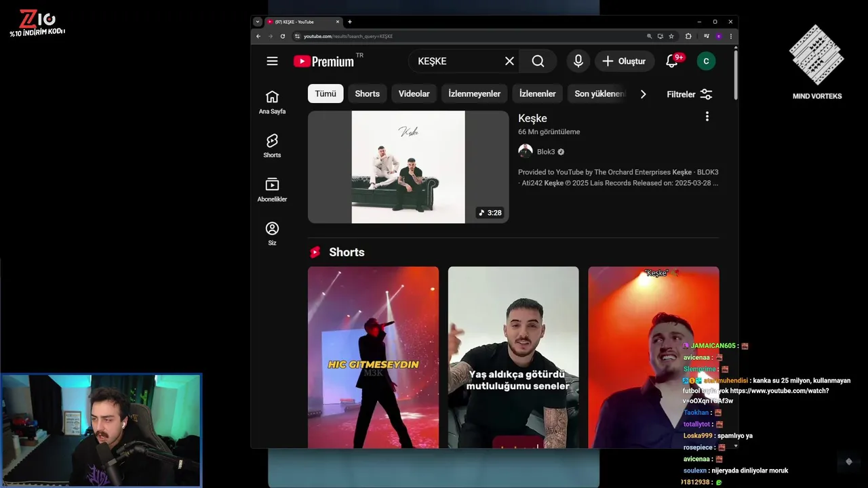This screenshot has width=868, height=488.
Task: Click the browser forward arrow
Action: [x=270, y=36]
